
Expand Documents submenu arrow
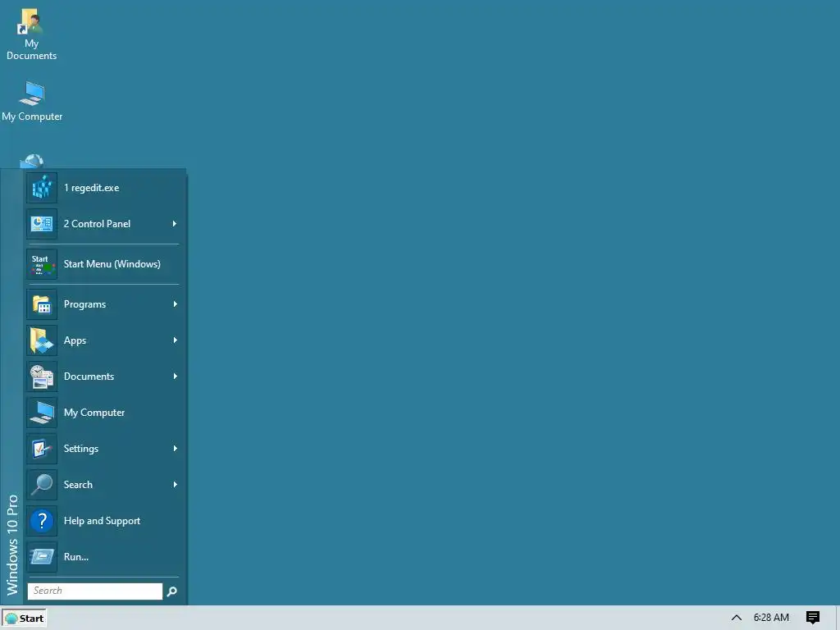coord(175,376)
